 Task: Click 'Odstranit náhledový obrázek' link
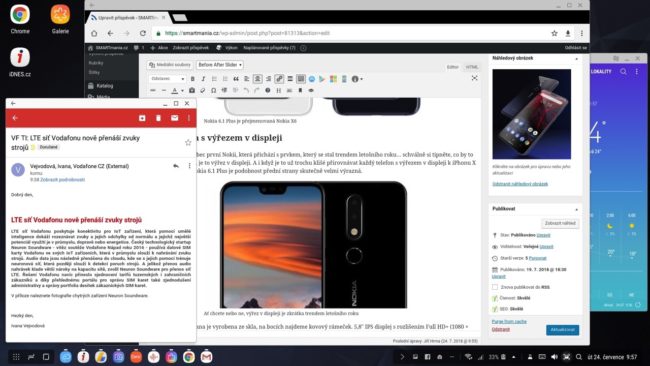click(520, 184)
